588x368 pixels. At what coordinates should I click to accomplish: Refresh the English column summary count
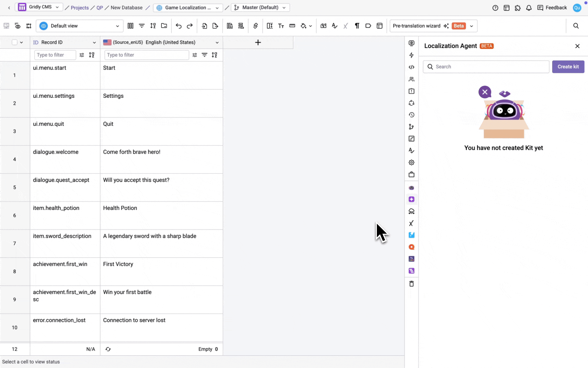pos(108,349)
